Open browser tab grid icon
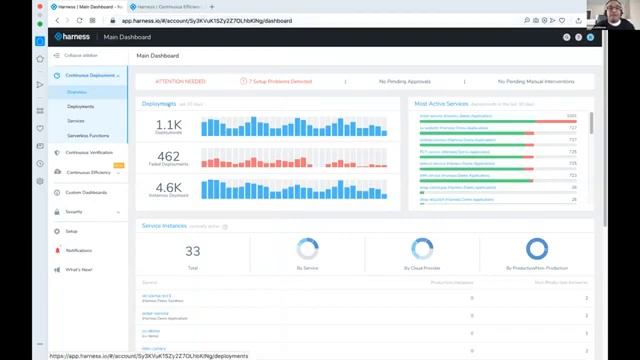Image resolution: width=640 pixels, height=360 pixels. [x=93, y=20]
